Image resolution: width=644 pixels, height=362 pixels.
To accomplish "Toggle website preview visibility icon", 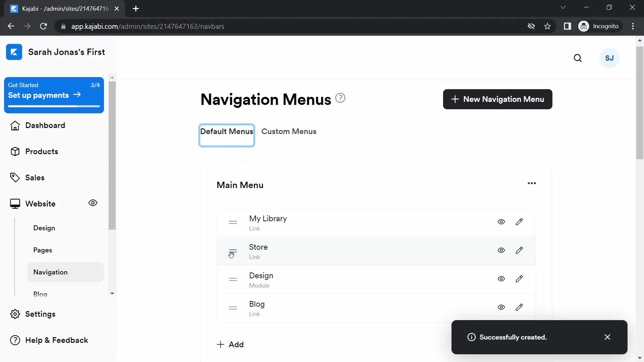I will click(93, 203).
